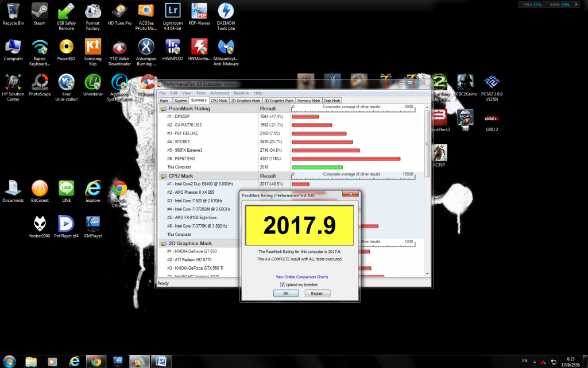
Task: Select the Rapoo Keyboard desktop icon
Action: click(x=40, y=52)
